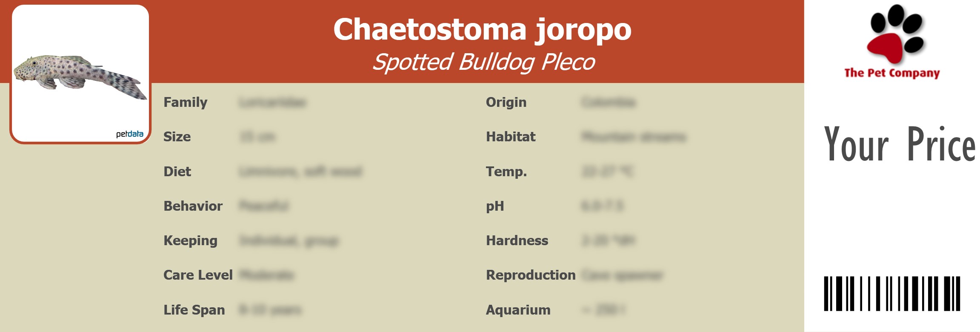Click the Your Price text
This screenshot has height=332, width=980.
(899, 145)
